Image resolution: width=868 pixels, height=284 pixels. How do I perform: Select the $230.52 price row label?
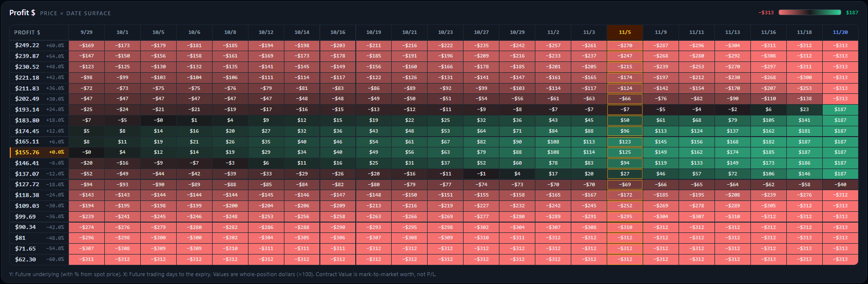click(39, 67)
